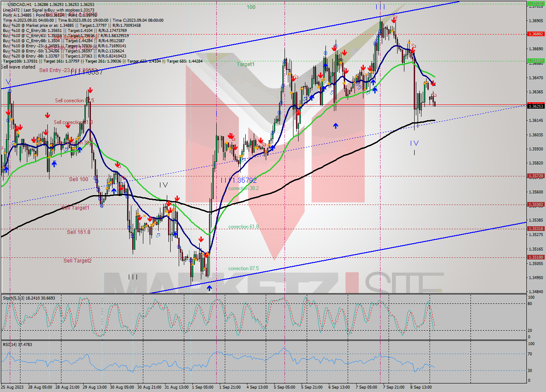Click the RSI 70 level value
The image size is (546, 392).
[530, 354]
